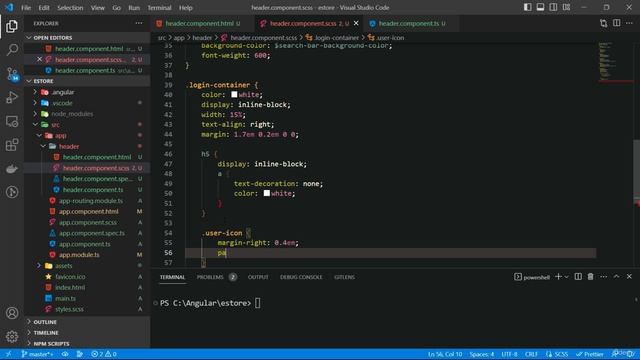The height and width of the screenshot is (360, 640).
Task: Change CRLF end of line sequence
Action: pos(531,354)
